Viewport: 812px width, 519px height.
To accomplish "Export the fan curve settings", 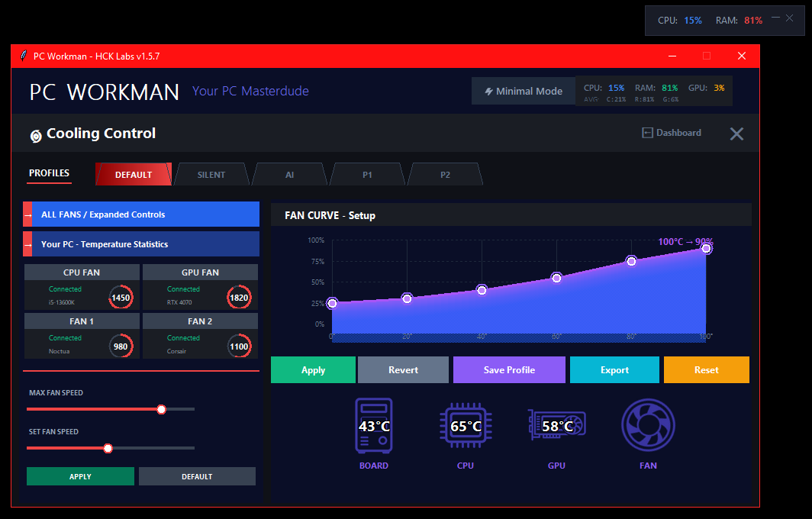I will tap(614, 369).
